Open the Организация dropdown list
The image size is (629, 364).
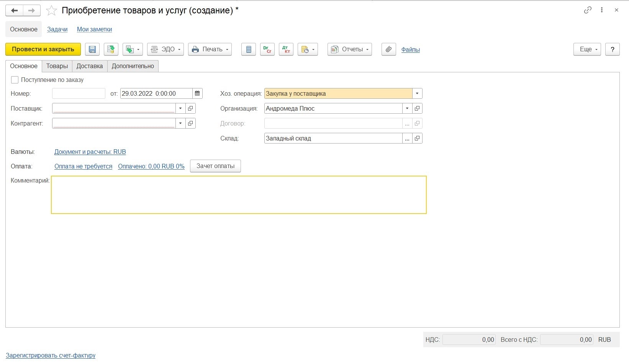point(407,108)
